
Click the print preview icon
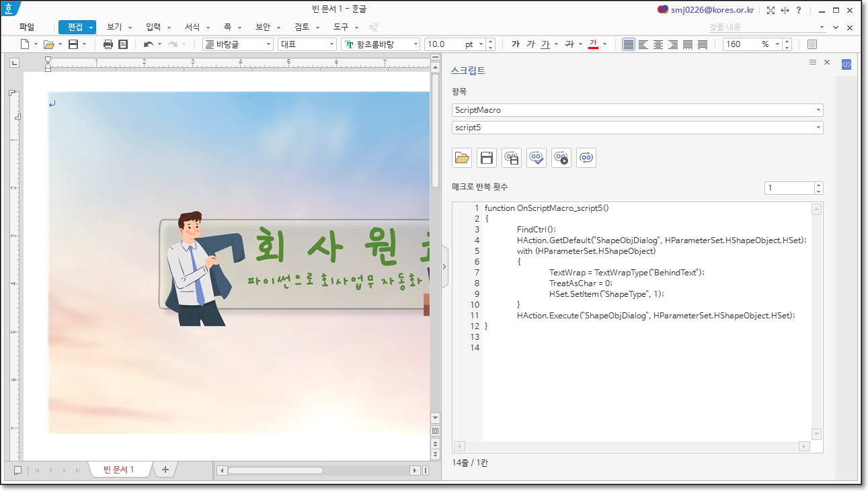point(123,44)
